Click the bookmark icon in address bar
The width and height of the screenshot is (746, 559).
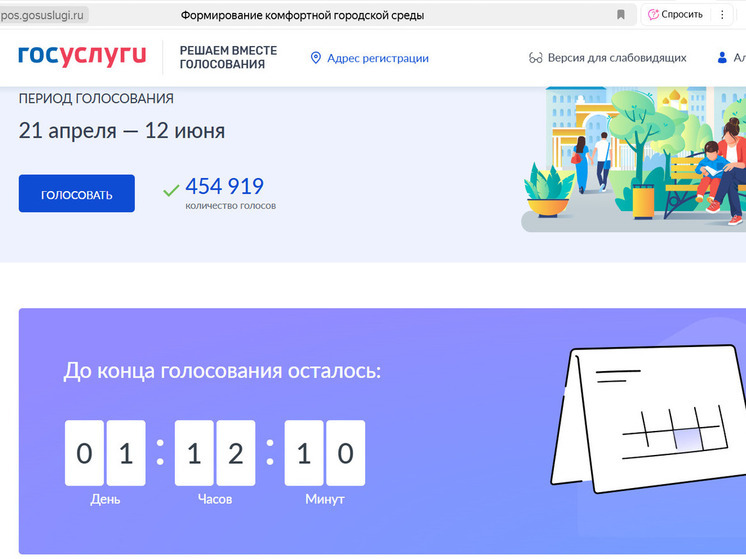pos(620,15)
